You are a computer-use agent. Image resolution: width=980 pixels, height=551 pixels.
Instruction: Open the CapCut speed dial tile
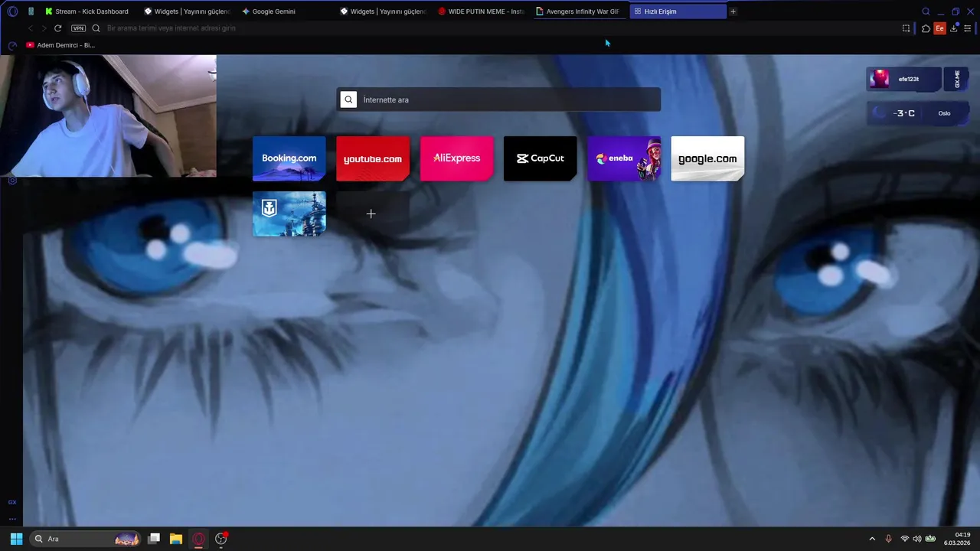click(x=541, y=158)
